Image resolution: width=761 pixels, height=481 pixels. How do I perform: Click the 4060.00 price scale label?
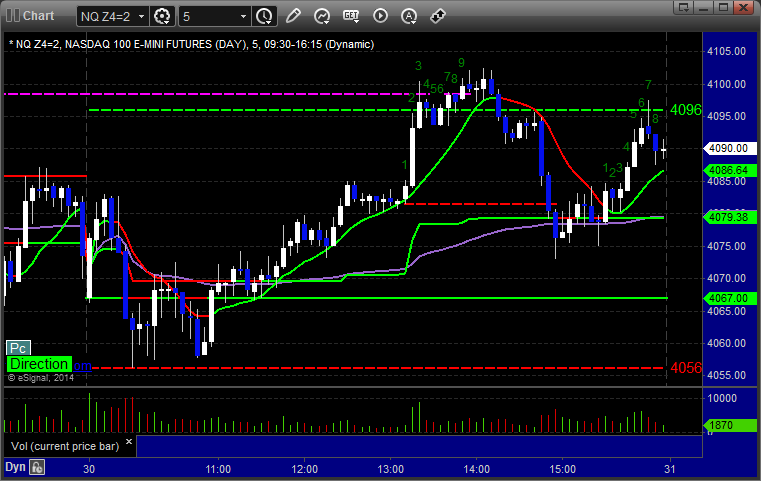tap(727, 343)
